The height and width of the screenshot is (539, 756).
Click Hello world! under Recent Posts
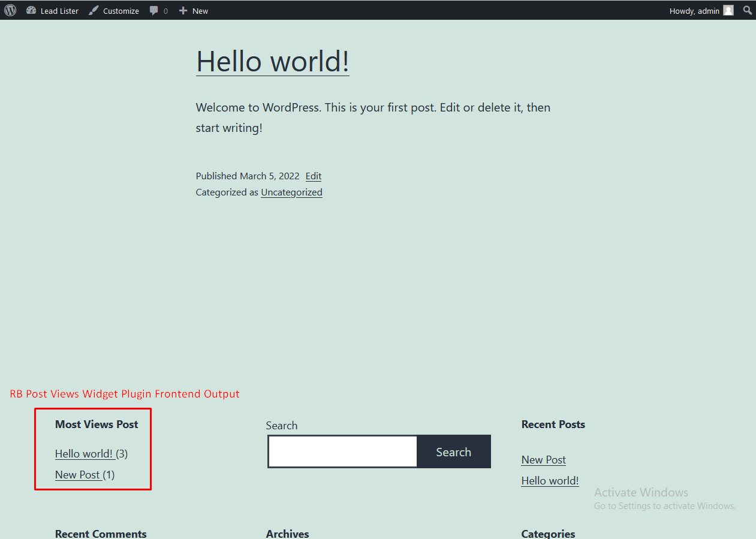coord(550,480)
